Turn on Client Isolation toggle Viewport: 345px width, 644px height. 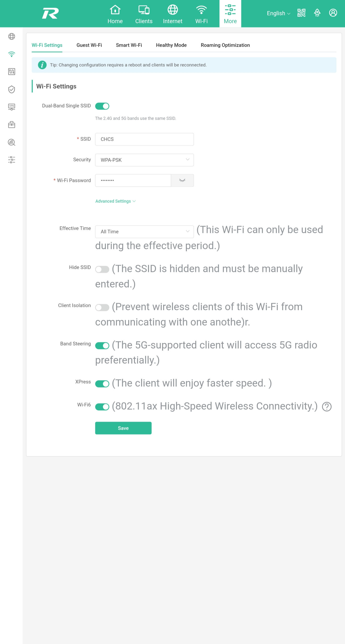point(102,307)
